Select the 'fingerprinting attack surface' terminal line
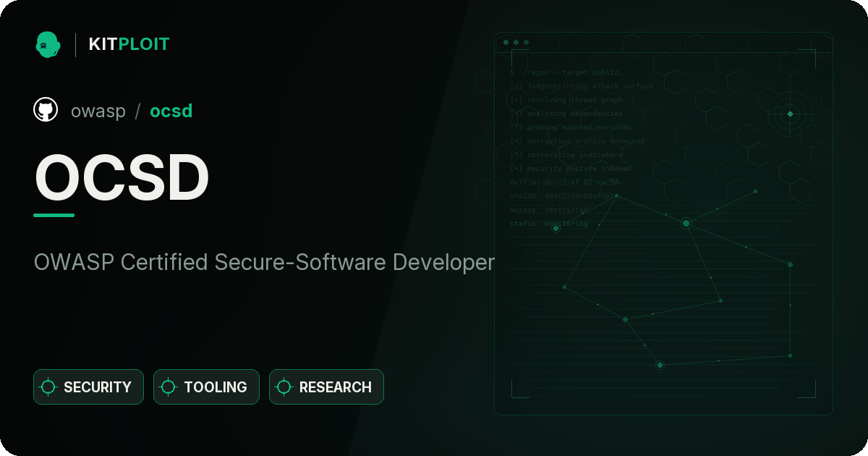 582,86
